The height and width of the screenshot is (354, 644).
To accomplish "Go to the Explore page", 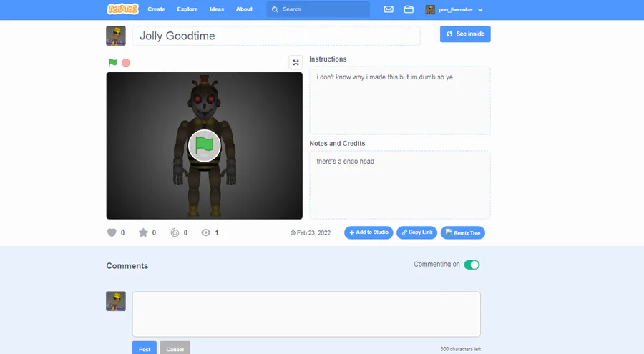I will [x=187, y=9].
